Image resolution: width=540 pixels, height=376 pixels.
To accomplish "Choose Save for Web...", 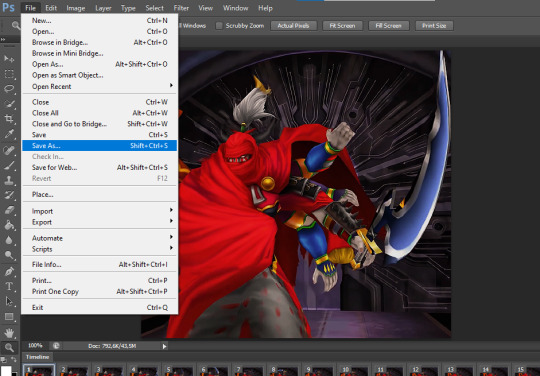I will click(x=99, y=168).
